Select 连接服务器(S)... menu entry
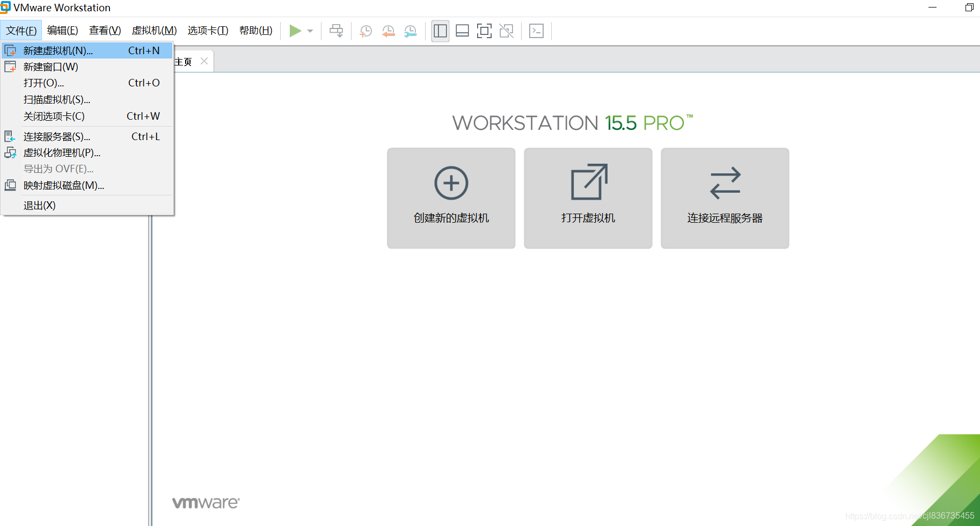 pos(87,136)
